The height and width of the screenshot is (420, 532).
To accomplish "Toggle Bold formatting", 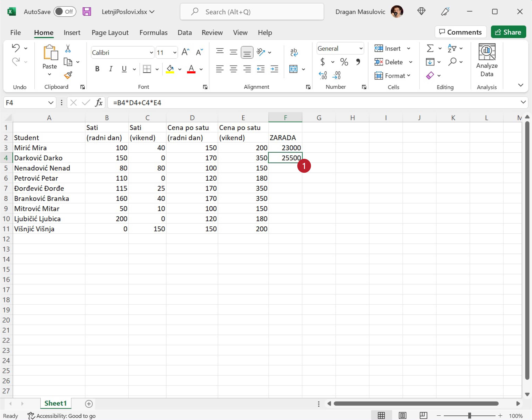I will tap(97, 69).
